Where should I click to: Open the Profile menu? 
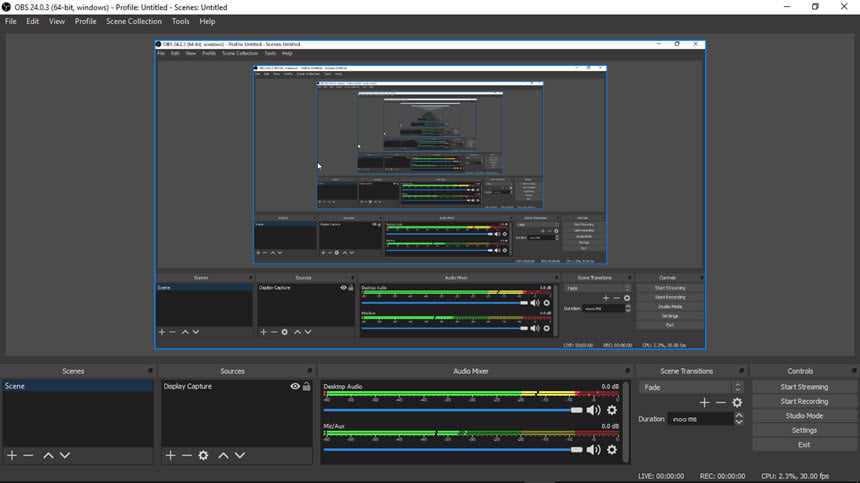click(x=85, y=21)
